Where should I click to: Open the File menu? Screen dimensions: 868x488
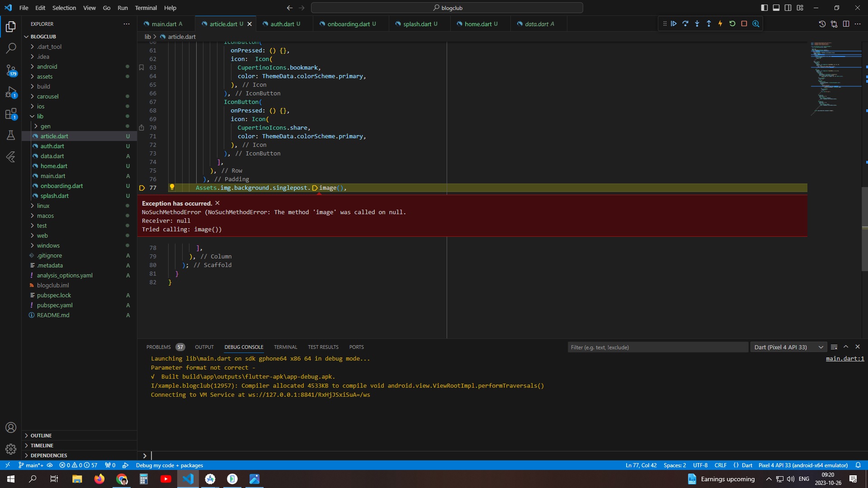24,8
